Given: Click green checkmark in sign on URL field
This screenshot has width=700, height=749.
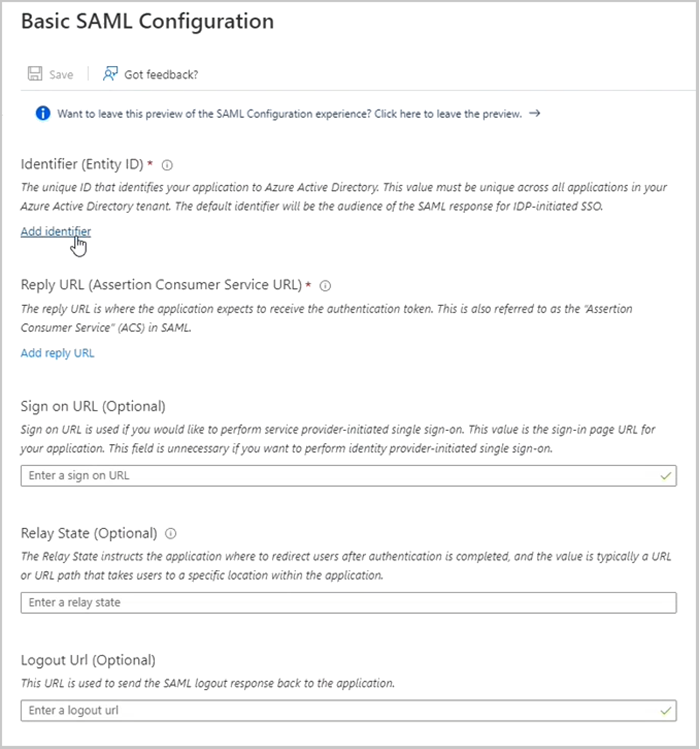Looking at the screenshot, I should pos(666,476).
